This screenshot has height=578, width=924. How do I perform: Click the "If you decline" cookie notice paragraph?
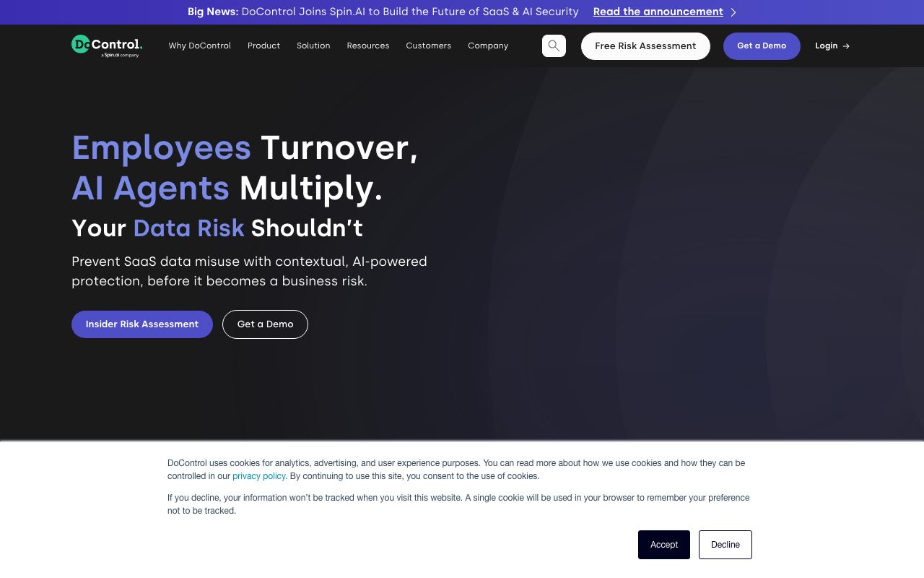point(458,504)
